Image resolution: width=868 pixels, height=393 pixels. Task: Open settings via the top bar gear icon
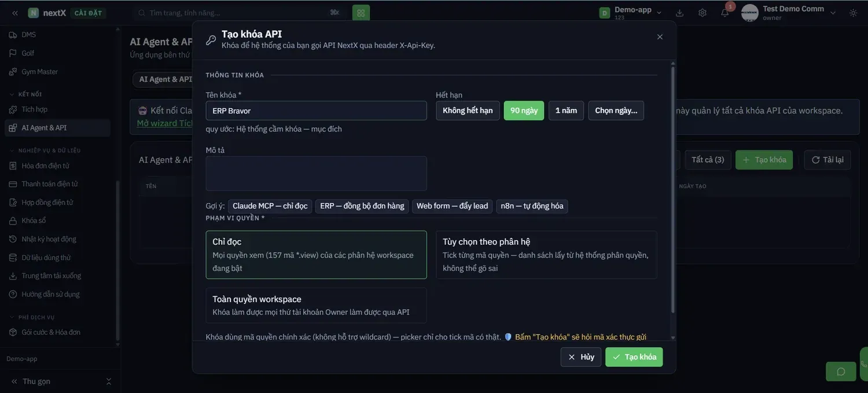tap(703, 13)
